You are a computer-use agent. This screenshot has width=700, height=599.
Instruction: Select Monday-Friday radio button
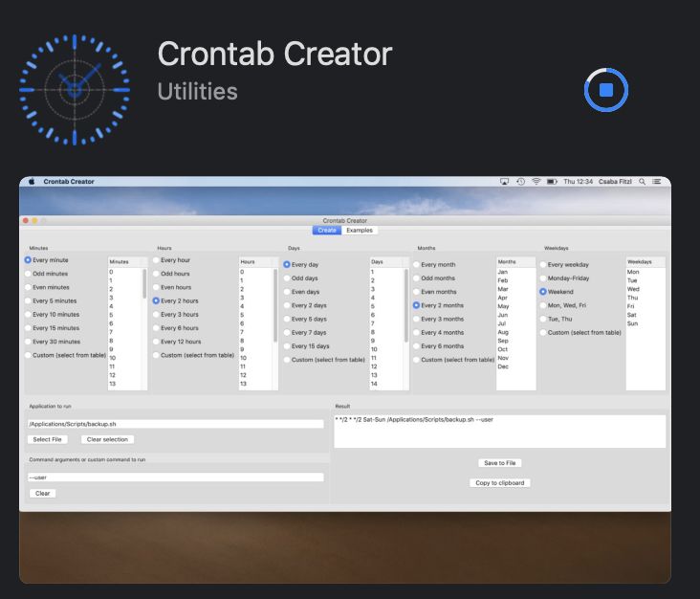[x=543, y=277]
